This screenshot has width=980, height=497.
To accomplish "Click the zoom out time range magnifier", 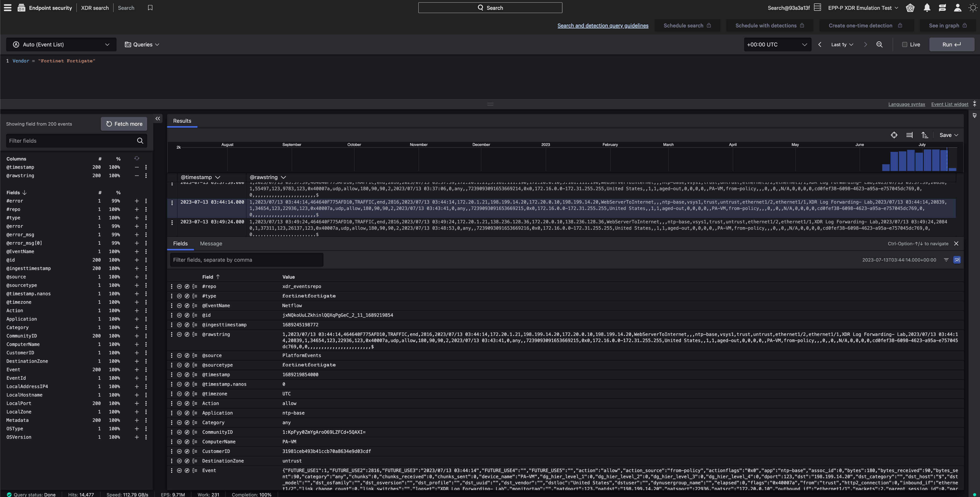I will click(x=879, y=45).
